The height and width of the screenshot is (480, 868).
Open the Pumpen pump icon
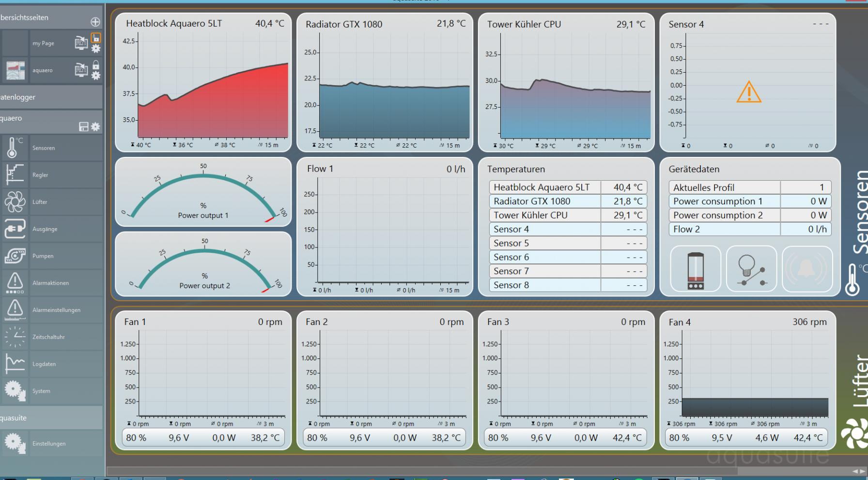point(15,256)
